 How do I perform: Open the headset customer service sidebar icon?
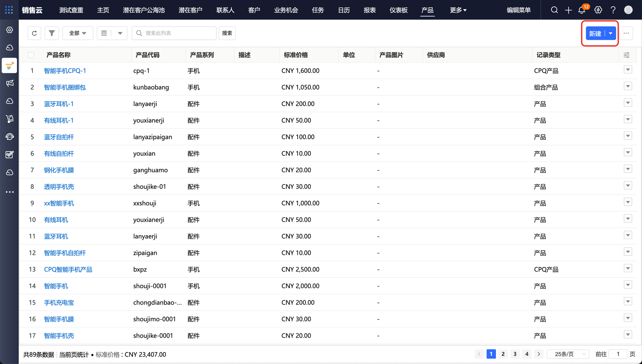[10, 137]
